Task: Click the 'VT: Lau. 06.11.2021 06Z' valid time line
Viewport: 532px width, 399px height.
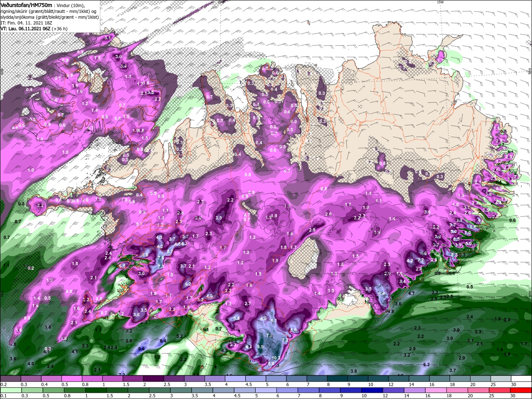Action: click(25, 29)
